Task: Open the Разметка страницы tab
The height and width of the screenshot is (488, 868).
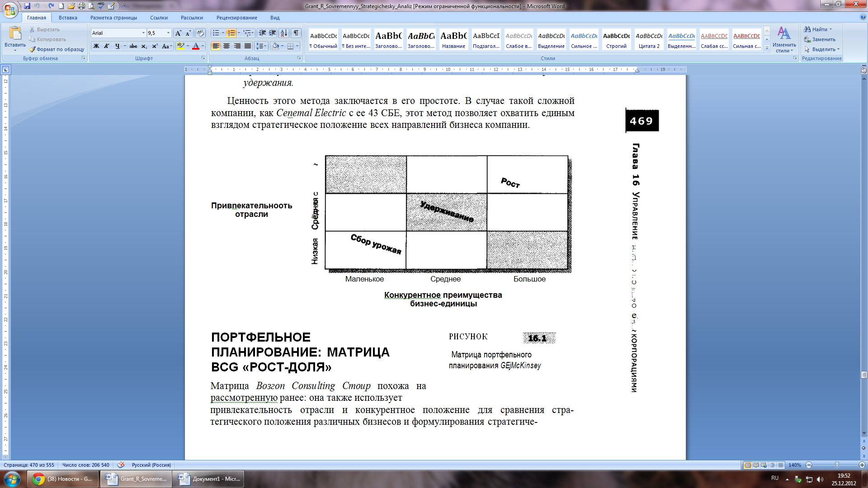Action: (113, 18)
